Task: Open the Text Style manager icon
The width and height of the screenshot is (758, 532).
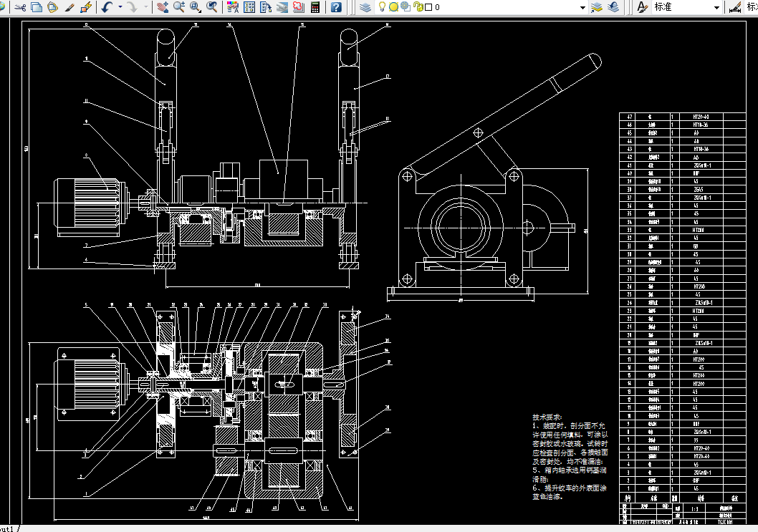Action: pyautogui.click(x=642, y=7)
